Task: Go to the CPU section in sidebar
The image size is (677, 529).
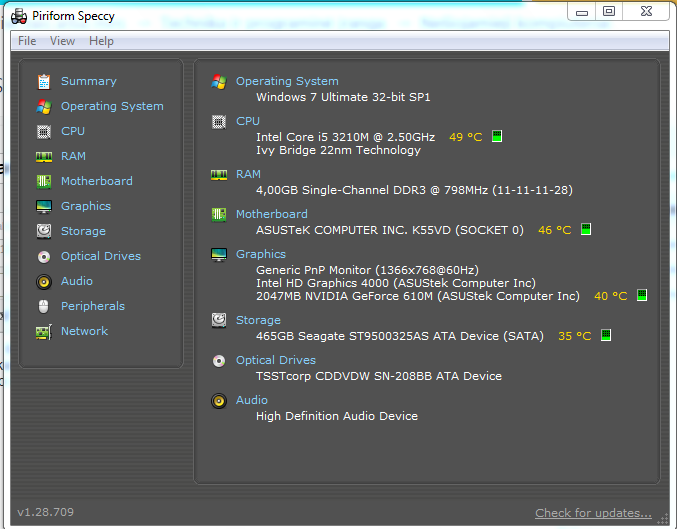Action: coord(73,131)
